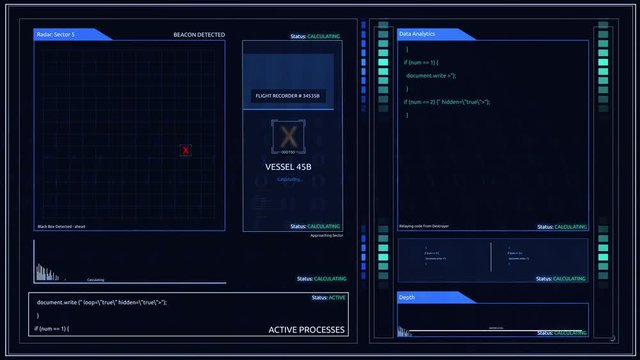640x360 pixels.
Task: Click the FLIGHT RECORDER # 34535B label
Action: (288, 96)
